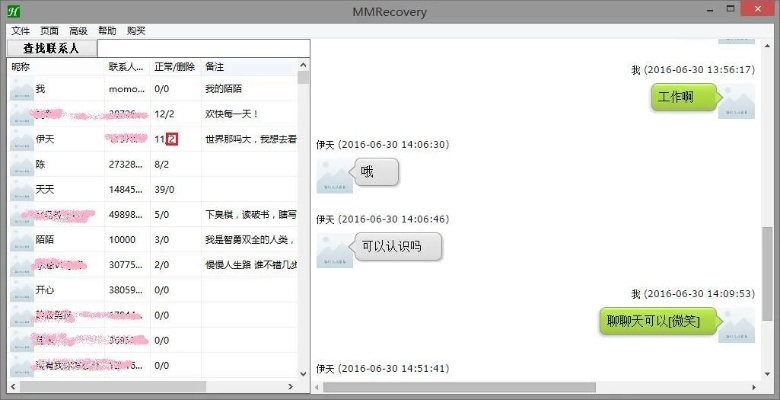This screenshot has height=400, width=780.
Task: Click contact list scroll right arrow
Action: pyautogui.click(x=291, y=387)
